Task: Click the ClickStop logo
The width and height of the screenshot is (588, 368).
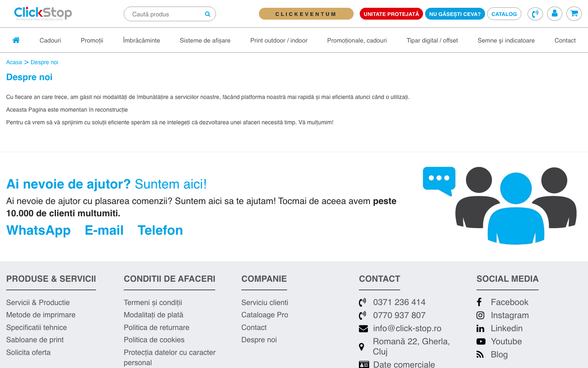Action: (x=43, y=13)
